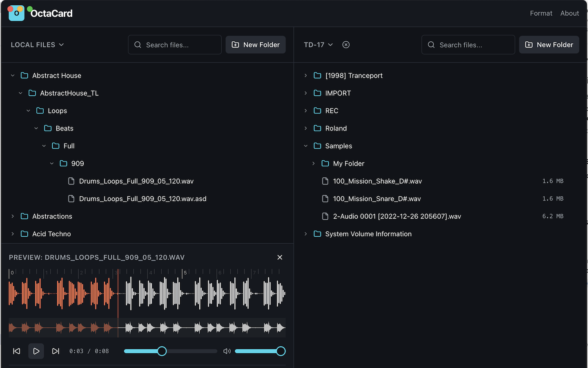
Task: Close the audio preview panel
Action: coord(280,257)
